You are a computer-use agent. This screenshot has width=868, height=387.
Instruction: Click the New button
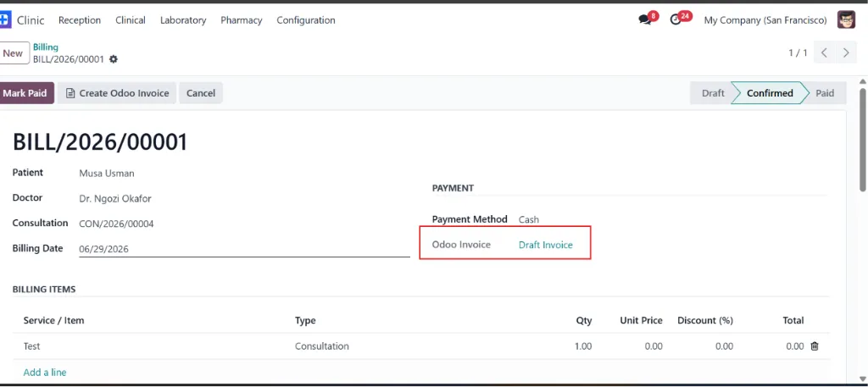[14, 53]
